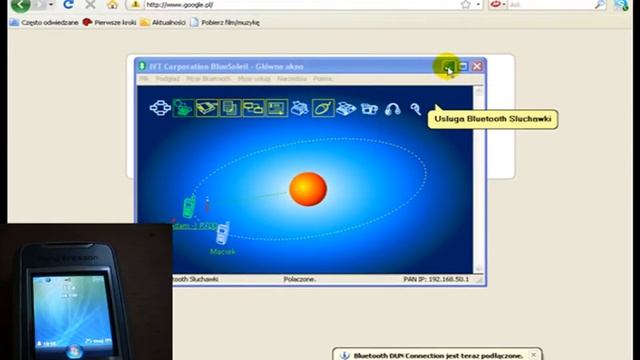Go back with browser Back button
Viewport: 640px width, 360px height.
20,5
